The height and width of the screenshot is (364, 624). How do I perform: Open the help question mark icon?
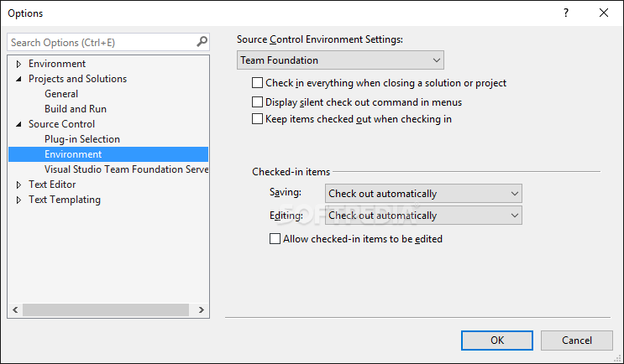pos(565,13)
